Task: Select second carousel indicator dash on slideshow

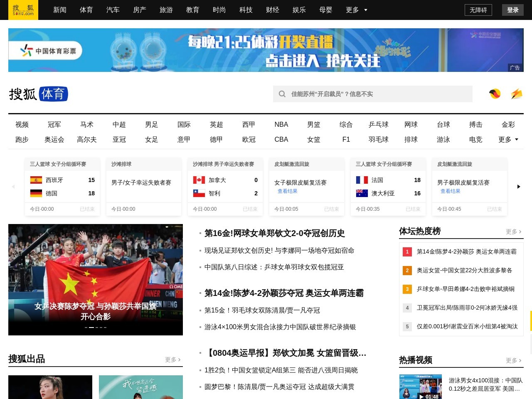Action: 91,328
